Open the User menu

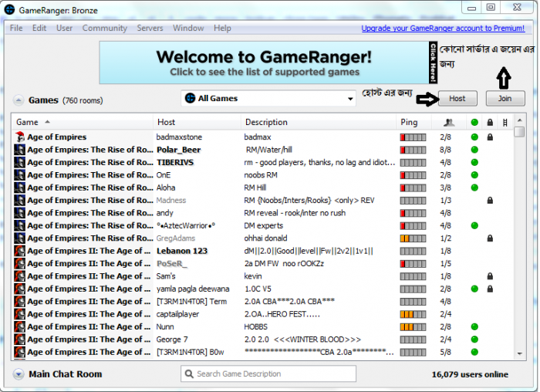pyautogui.click(x=64, y=28)
